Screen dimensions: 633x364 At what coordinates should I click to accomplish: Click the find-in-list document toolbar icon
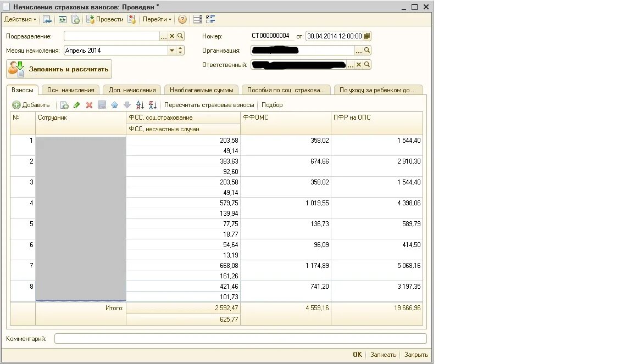[47, 19]
